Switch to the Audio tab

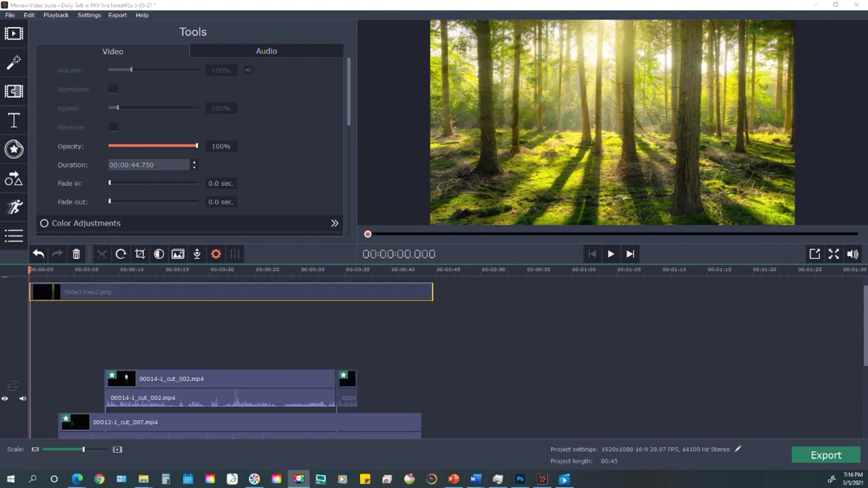point(266,51)
